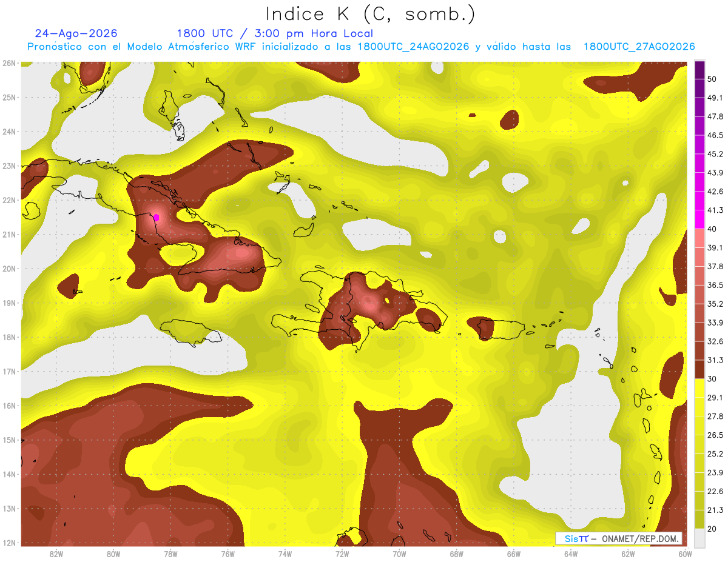
Task: Click the colorbar value '20'
Action: pos(712,529)
